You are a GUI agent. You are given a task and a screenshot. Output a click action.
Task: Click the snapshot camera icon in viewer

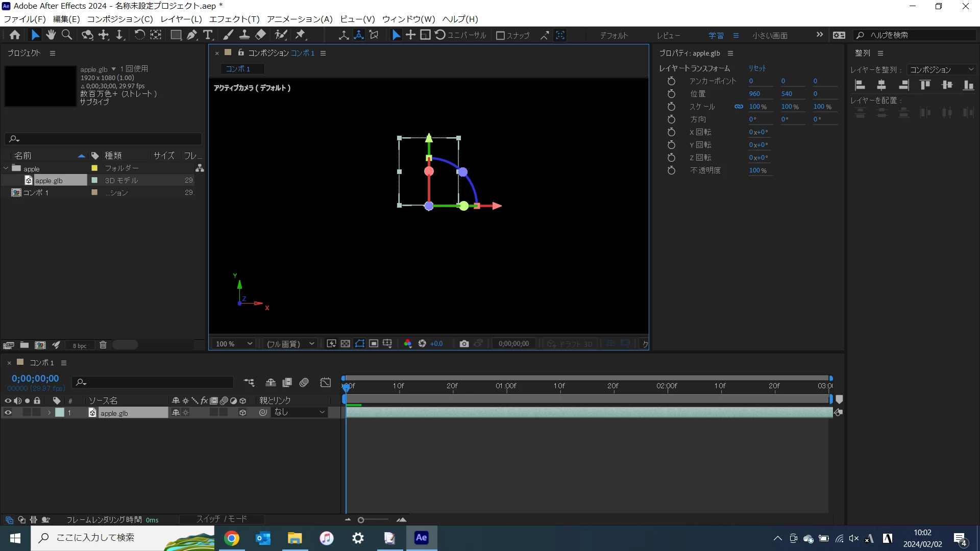pos(463,344)
